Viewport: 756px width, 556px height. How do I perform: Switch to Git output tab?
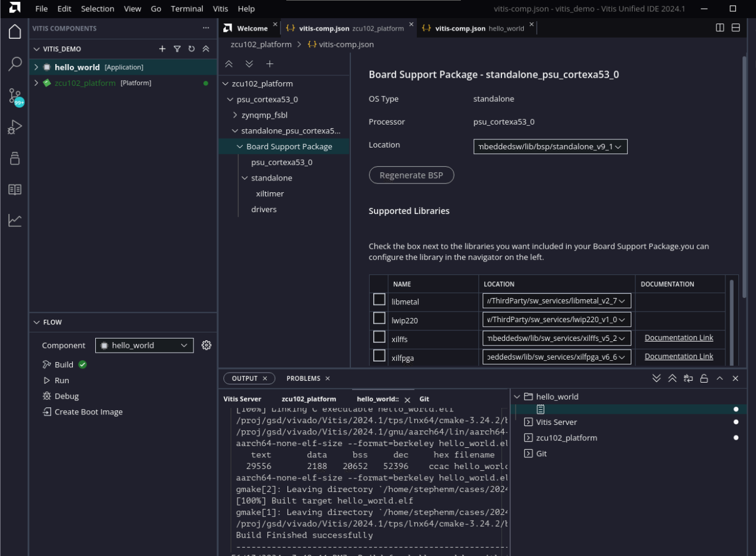click(424, 399)
